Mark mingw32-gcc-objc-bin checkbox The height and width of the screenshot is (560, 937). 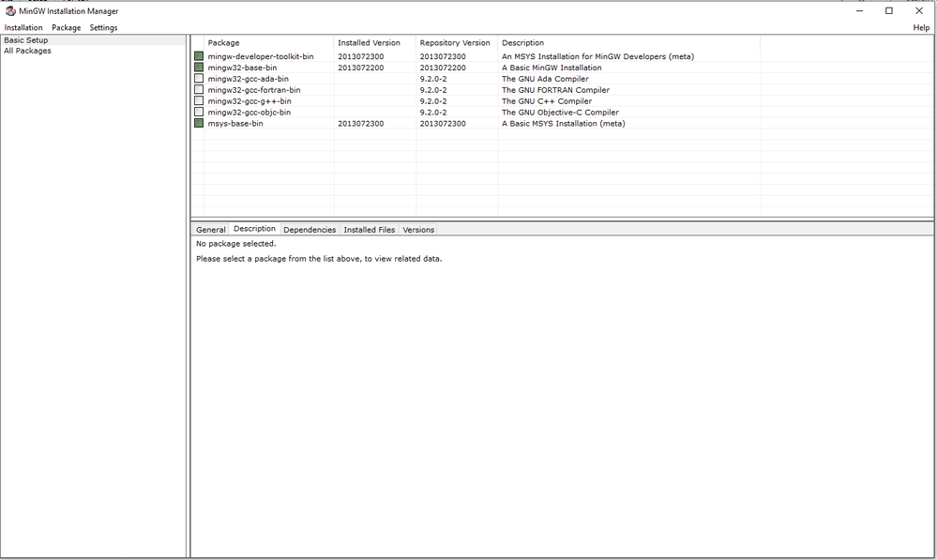click(199, 112)
